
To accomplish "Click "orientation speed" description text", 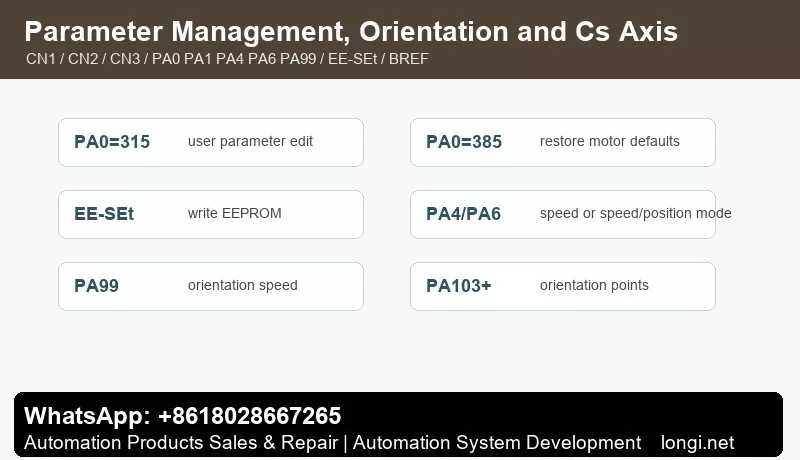I will (242, 285).
